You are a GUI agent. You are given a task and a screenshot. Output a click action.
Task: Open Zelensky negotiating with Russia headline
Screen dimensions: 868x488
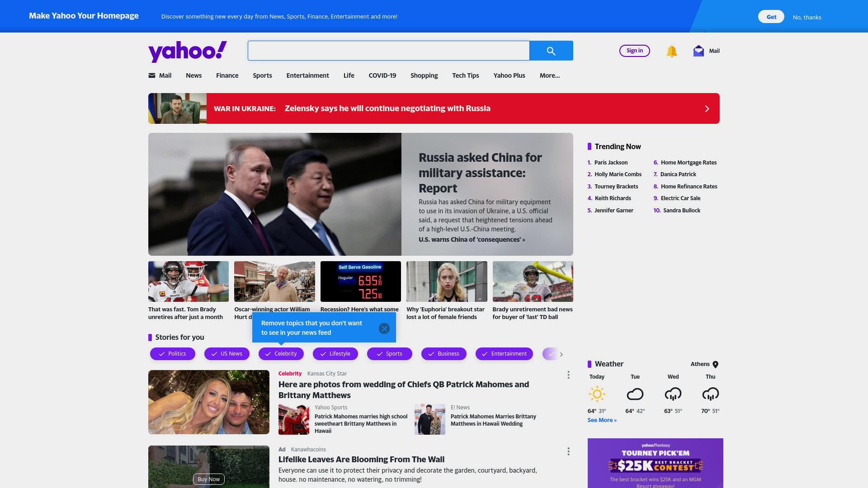pos(387,108)
